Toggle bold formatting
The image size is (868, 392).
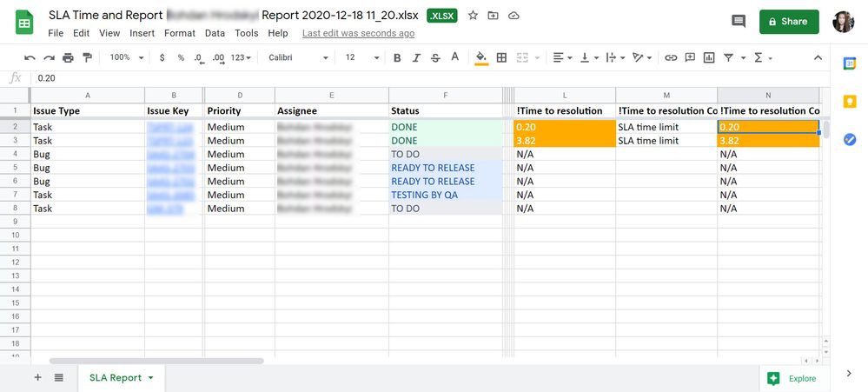pyautogui.click(x=397, y=57)
